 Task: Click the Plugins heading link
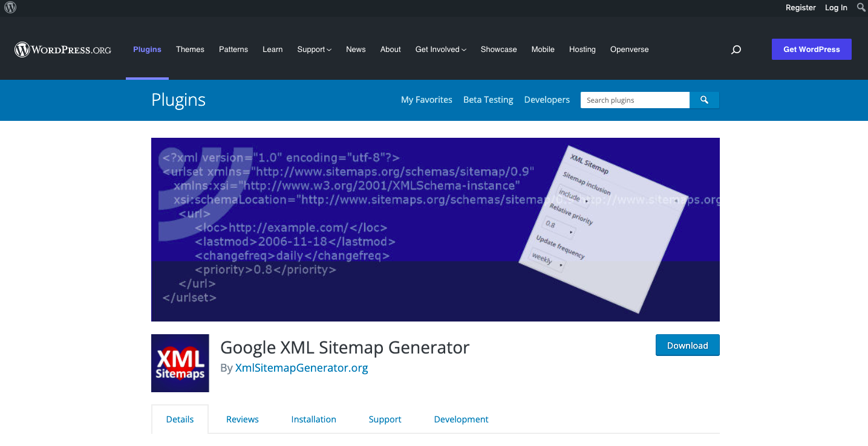pyautogui.click(x=178, y=100)
